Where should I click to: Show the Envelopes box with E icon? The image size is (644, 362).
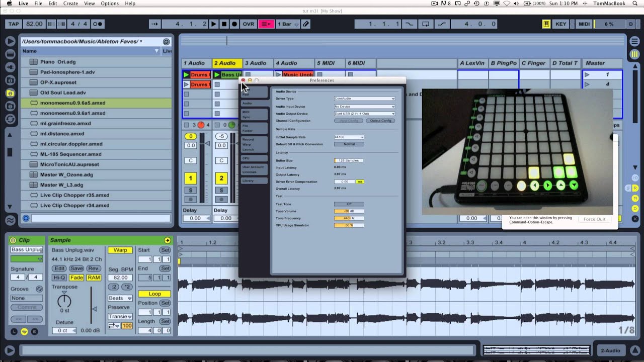[34, 331]
